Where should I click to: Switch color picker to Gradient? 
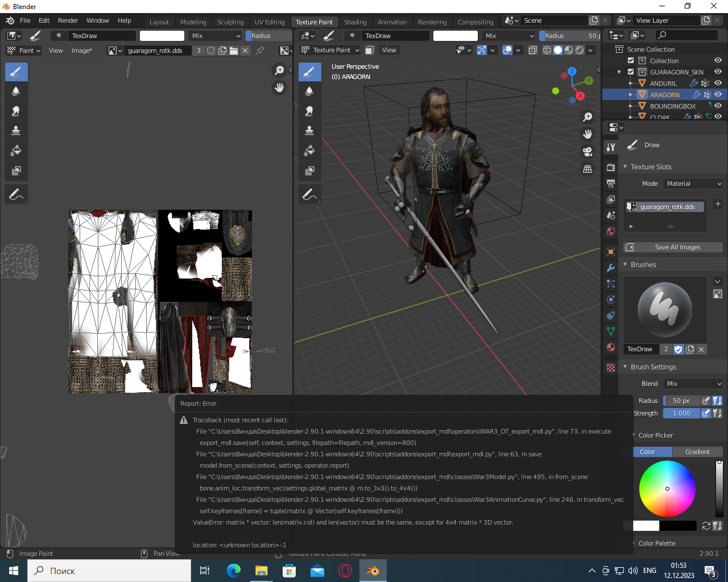(x=697, y=452)
